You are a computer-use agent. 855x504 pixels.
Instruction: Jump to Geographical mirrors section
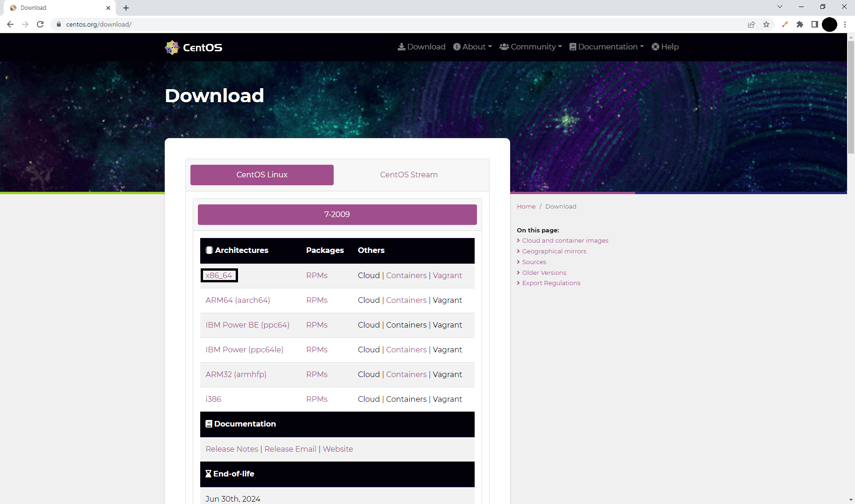(x=554, y=251)
